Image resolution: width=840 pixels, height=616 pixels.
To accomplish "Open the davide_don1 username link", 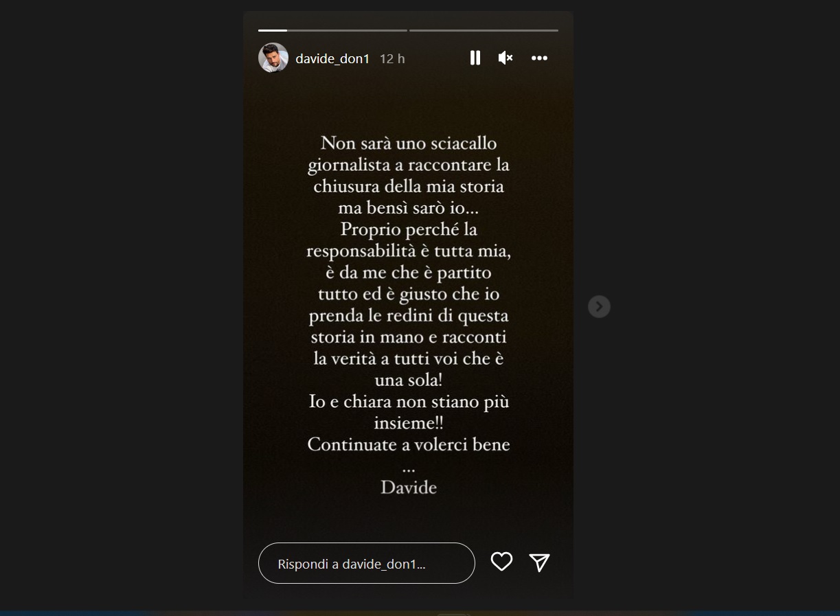I will pyautogui.click(x=332, y=59).
